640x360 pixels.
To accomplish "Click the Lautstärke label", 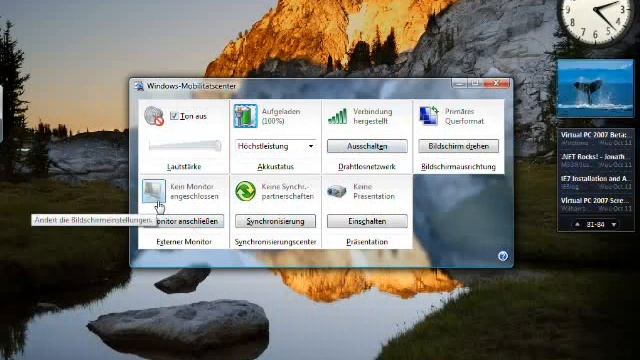I will click(184, 167).
